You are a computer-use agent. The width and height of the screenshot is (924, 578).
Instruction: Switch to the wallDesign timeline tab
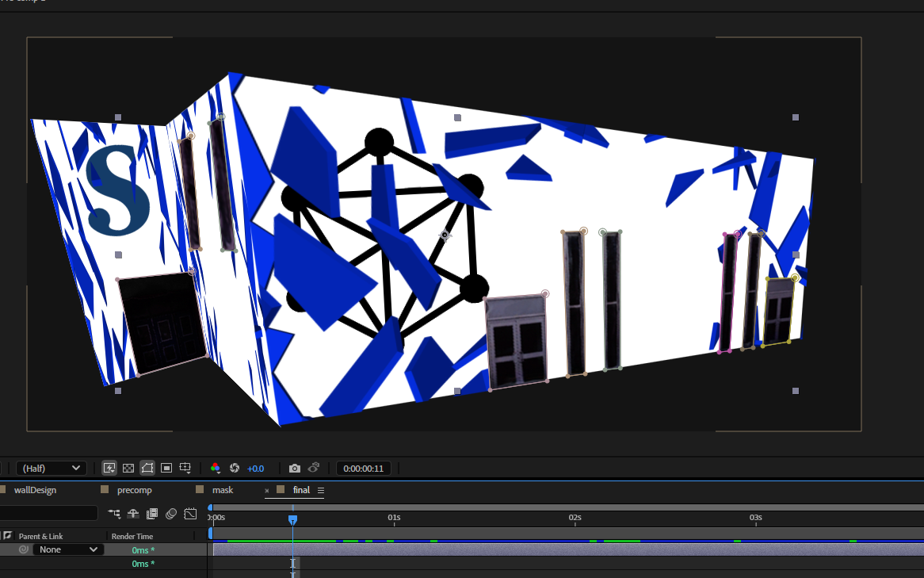33,490
